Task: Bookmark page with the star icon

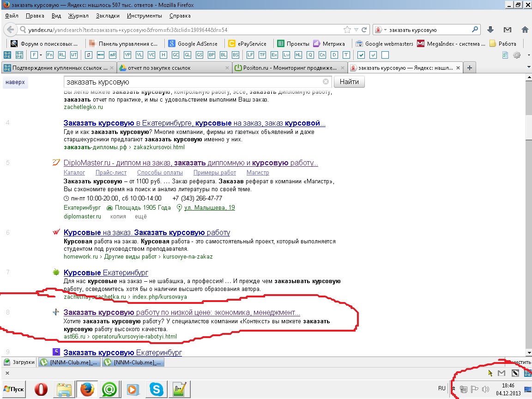Action: point(347,30)
